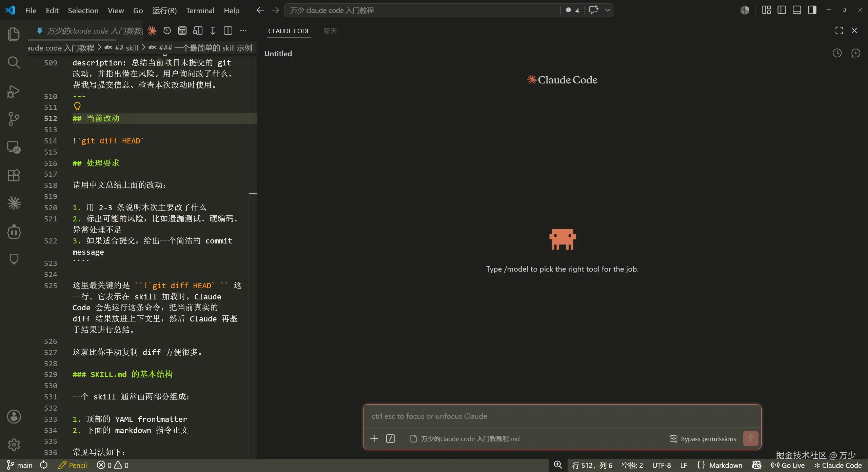Click the lightbulb code action on line 511
This screenshot has height=472, width=868.
pos(77,106)
